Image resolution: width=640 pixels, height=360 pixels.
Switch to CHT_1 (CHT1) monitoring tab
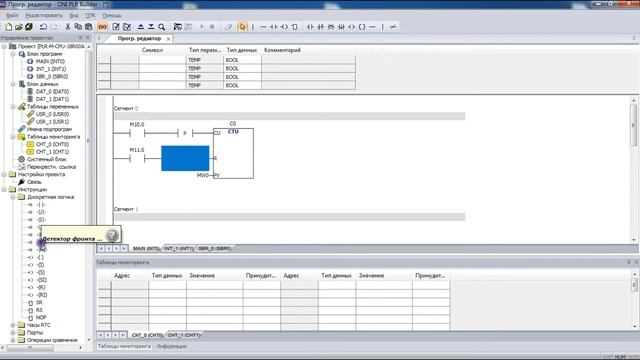184,335
